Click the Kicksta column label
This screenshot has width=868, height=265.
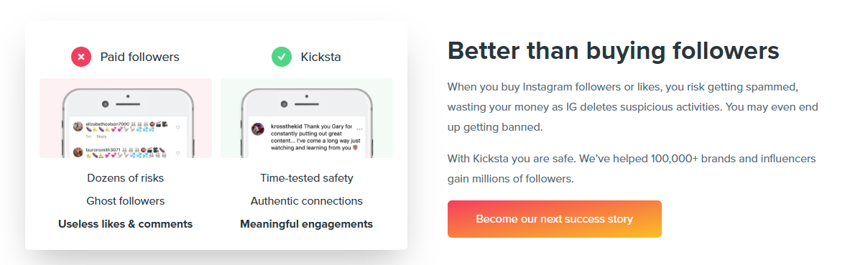coord(320,57)
